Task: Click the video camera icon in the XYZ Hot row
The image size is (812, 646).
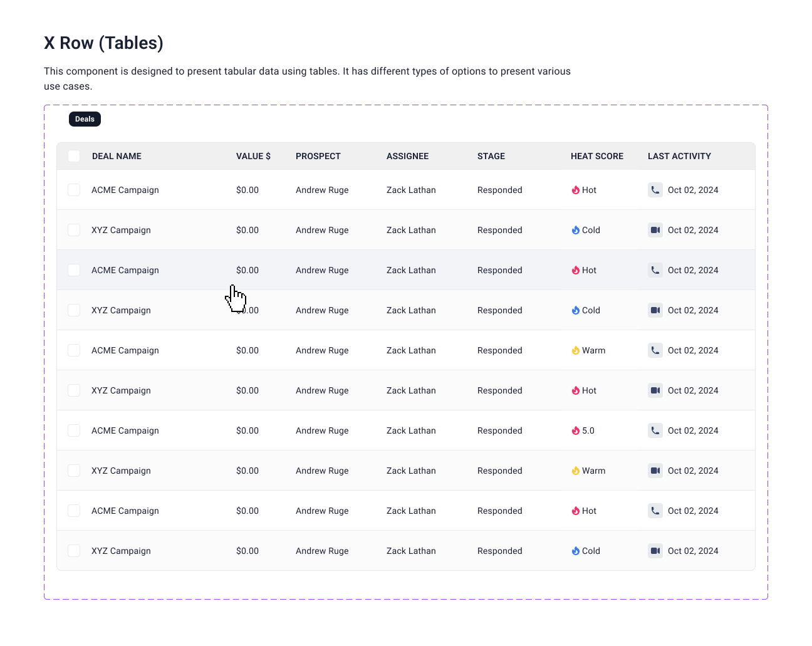Action: pyautogui.click(x=655, y=390)
